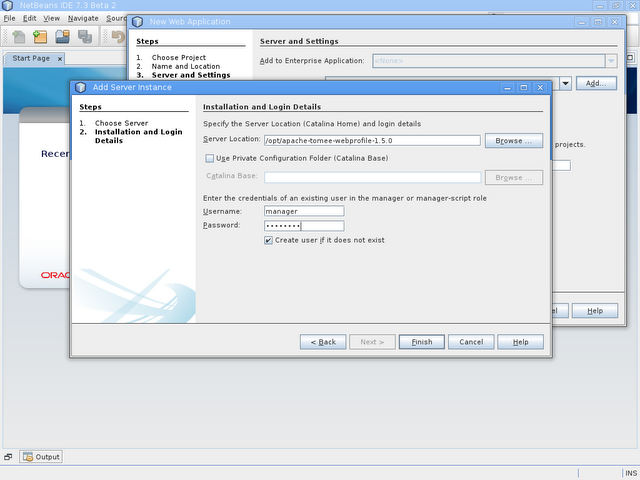Click the New Project toolbar icon

coord(40,37)
